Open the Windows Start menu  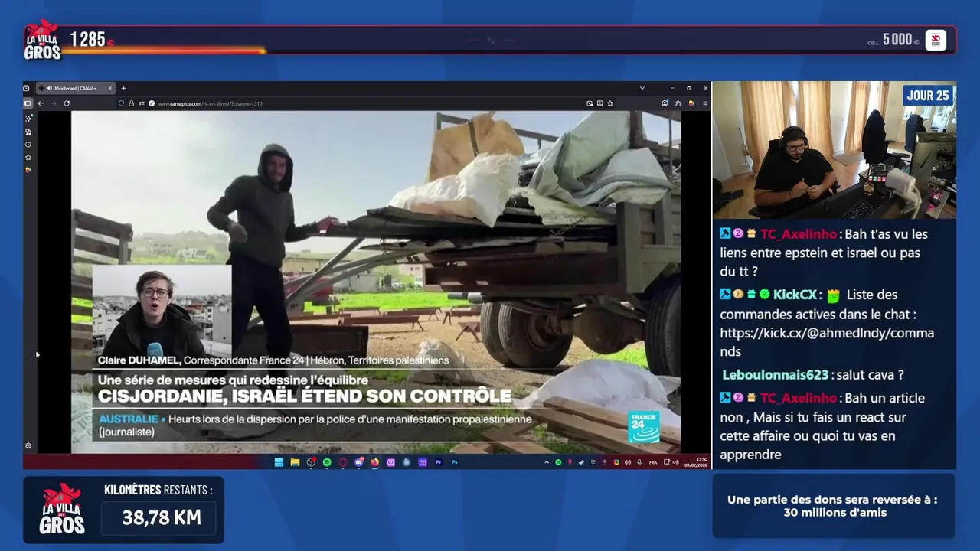click(279, 462)
